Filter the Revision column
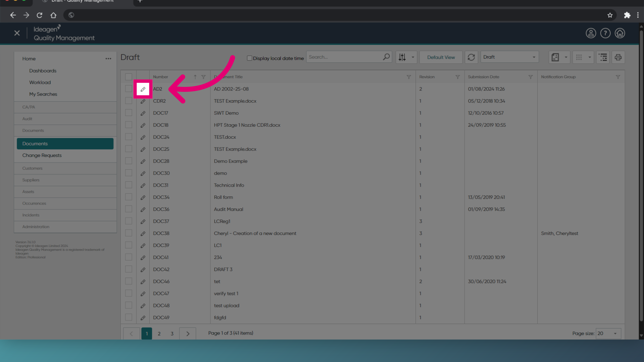The image size is (644, 362). [x=458, y=77]
